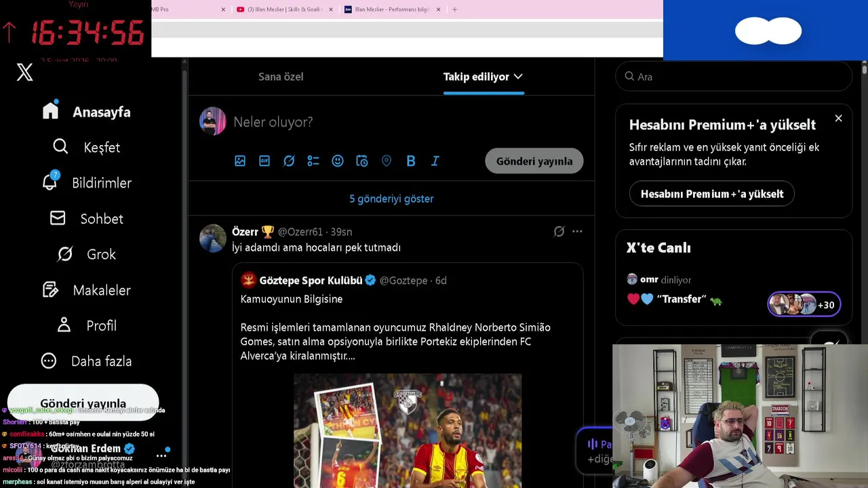Schedule the post icon
Screen dimensions: 868x488
(x=362, y=161)
